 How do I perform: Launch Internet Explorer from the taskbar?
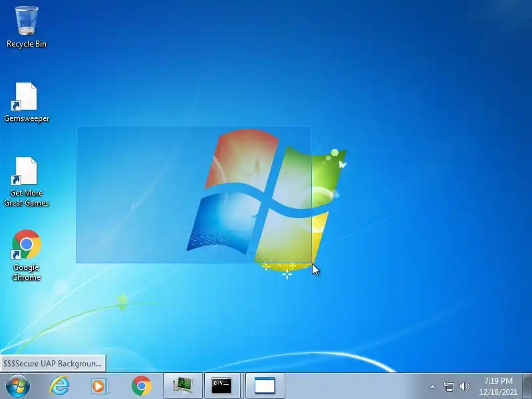click(59, 386)
